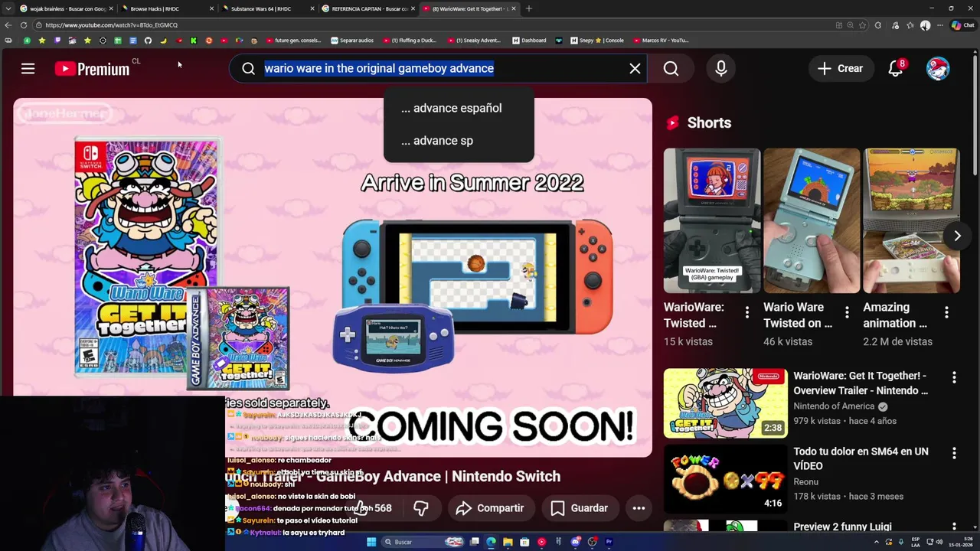Open the 'future gen. consels...' bookmark
Image resolution: width=980 pixels, height=551 pixels.
(x=294, y=41)
